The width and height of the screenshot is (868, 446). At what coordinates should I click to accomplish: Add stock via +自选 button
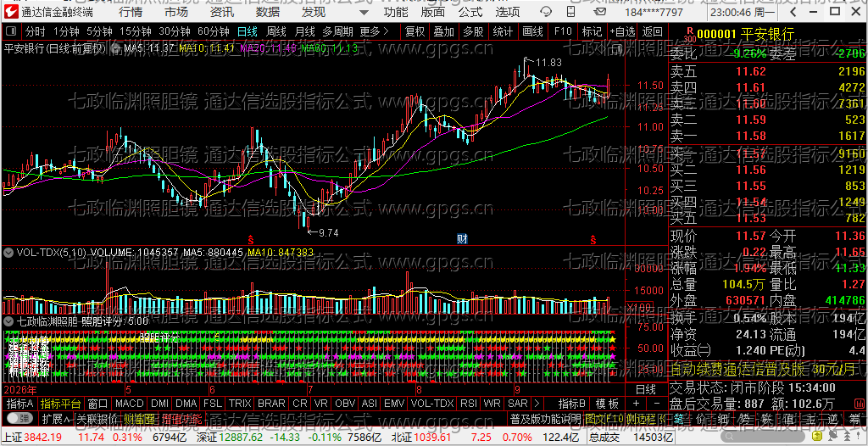pyautogui.click(x=623, y=31)
